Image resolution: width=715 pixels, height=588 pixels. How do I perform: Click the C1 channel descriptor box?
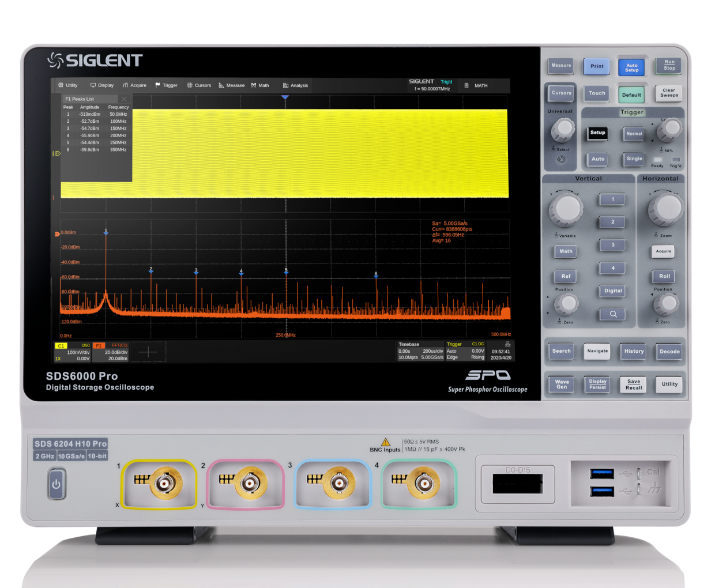coord(72,352)
